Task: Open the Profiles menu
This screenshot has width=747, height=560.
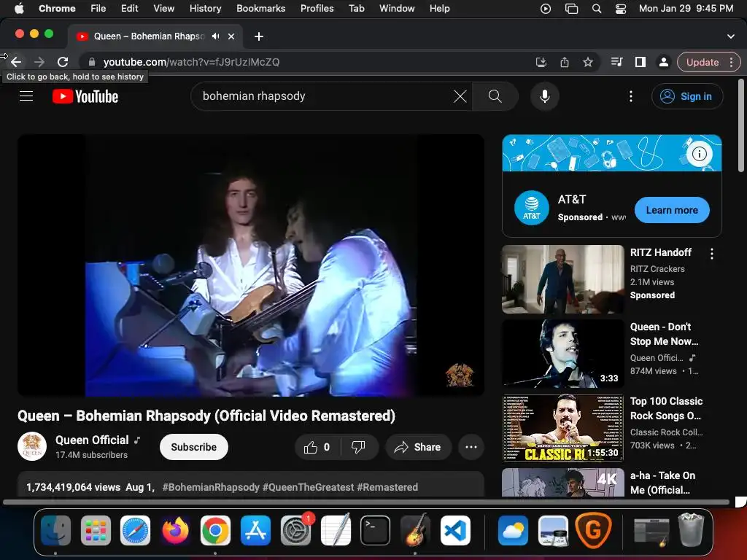Action: pos(317,8)
